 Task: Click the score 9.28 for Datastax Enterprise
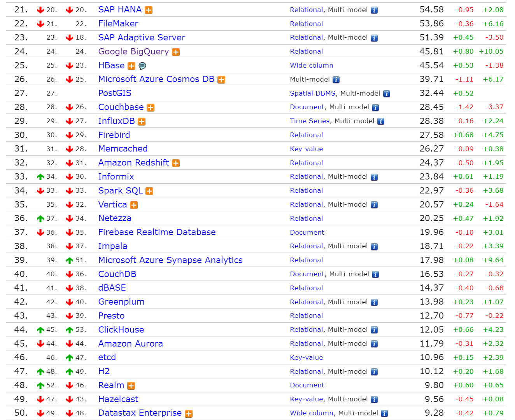point(434,413)
